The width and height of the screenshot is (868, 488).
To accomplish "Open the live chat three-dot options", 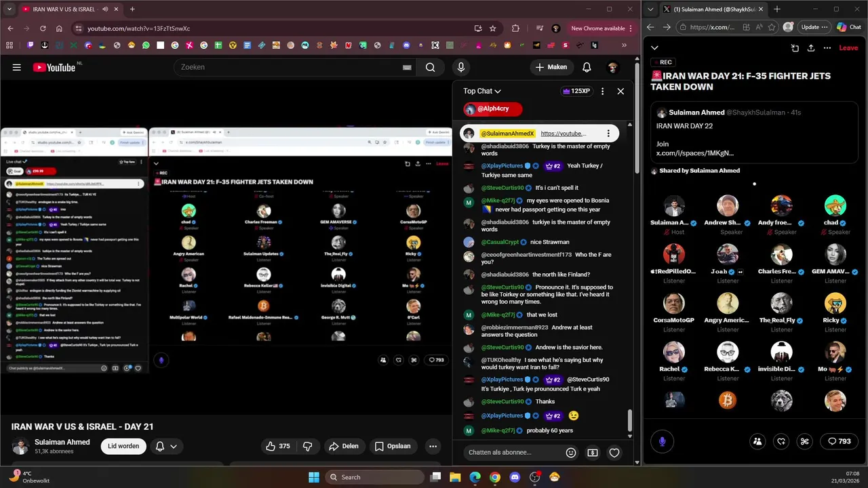I will tap(602, 91).
